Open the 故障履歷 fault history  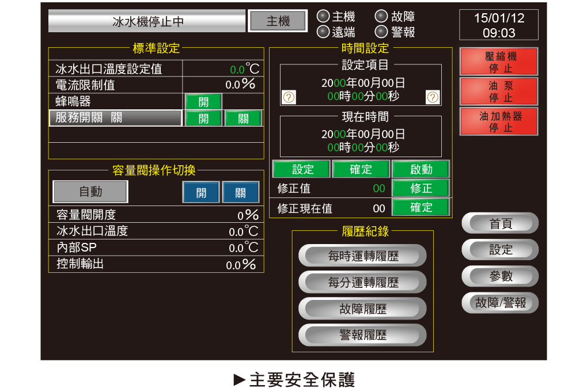click(362, 309)
